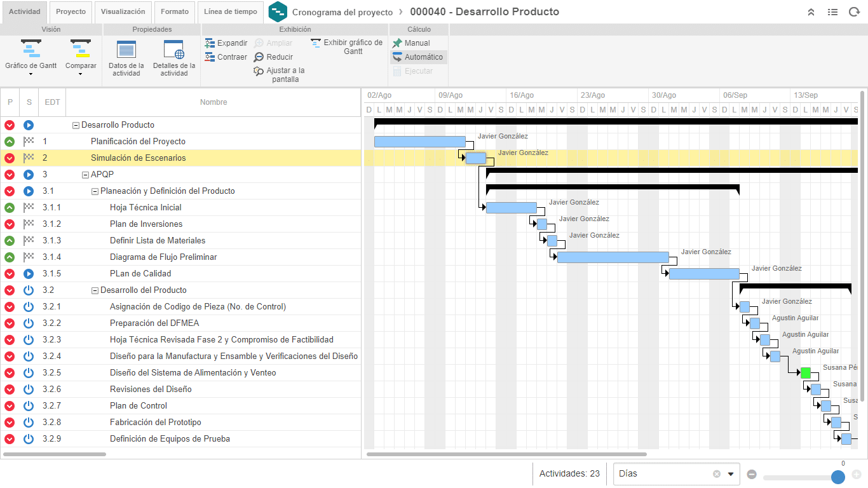Screen dimensions: 868x488
Task: Click status flag of Plan de Inversiones
Action: (29, 224)
